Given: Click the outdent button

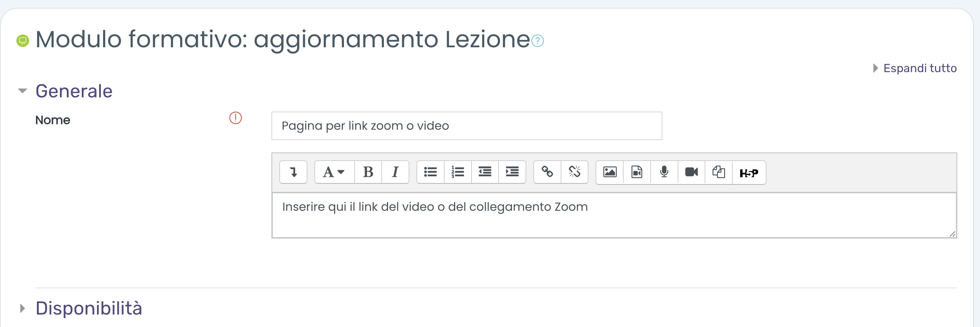Looking at the screenshot, I should pyautogui.click(x=485, y=172).
